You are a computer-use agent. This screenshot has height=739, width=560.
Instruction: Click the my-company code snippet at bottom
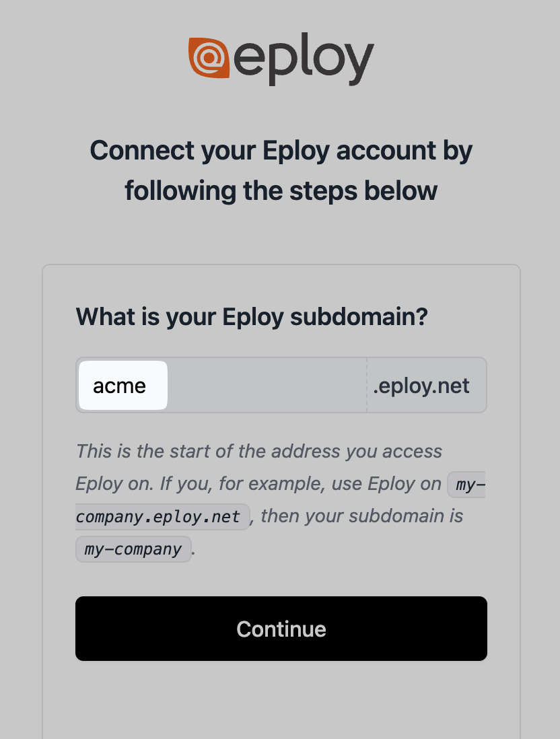pos(133,549)
